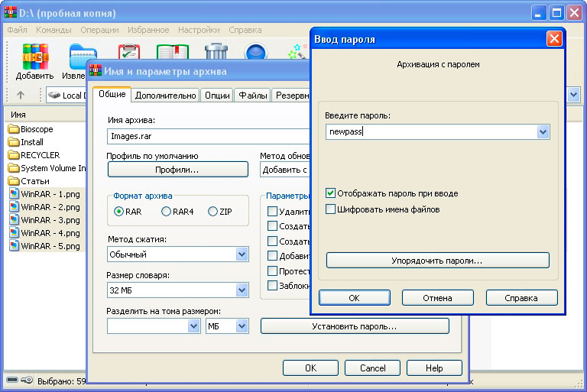The image size is (587, 392).
Task: Click the Установить пароль button
Action: tap(355, 326)
